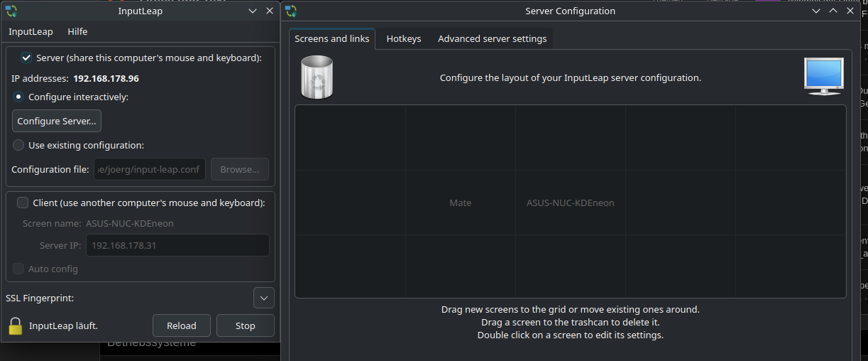Click the Screen name ASUS-NUC-KDEneon label
Screen dimensions: 868x361
130,223
